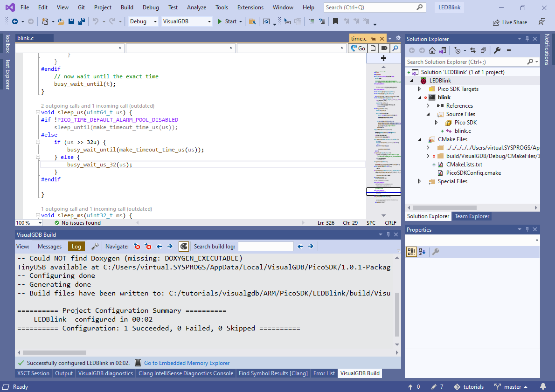Switch to the Team Explorer tab

pyautogui.click(x=472, y=216)
